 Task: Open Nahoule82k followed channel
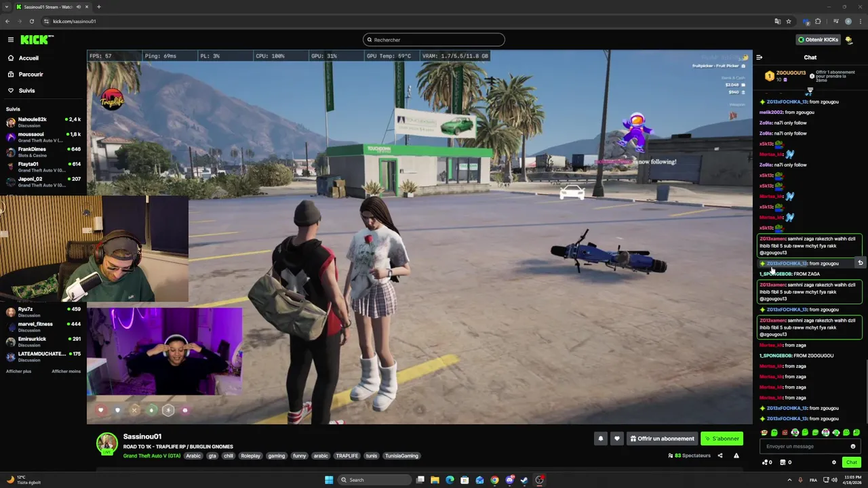coord(43,123)
